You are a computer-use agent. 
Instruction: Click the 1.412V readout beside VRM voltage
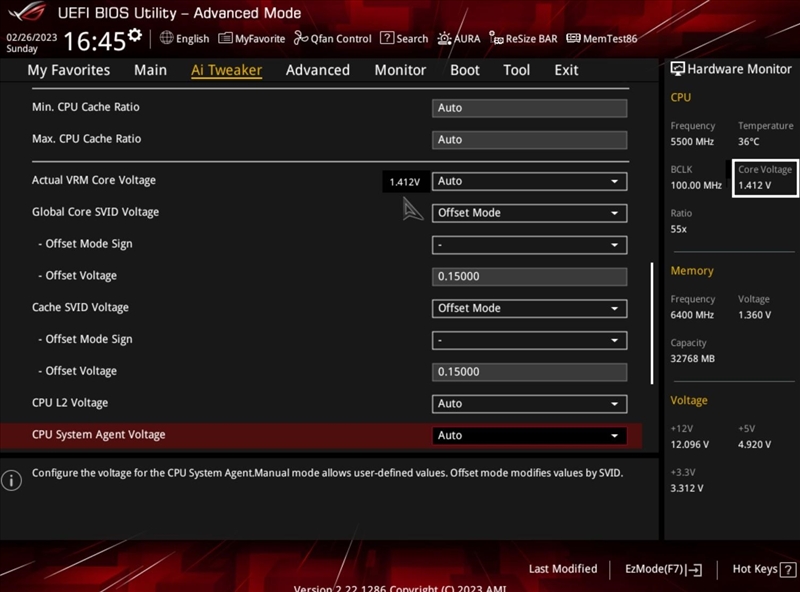tap(405, 182)
